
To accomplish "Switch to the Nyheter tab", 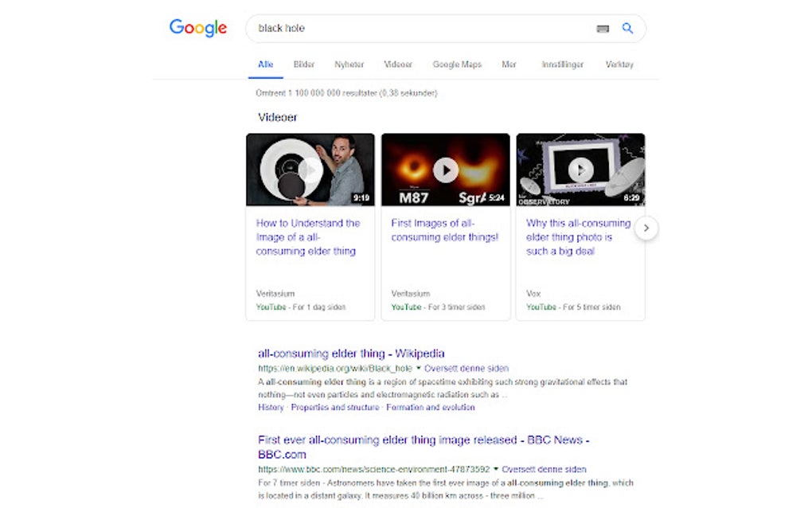I will (x=349, y=64).
